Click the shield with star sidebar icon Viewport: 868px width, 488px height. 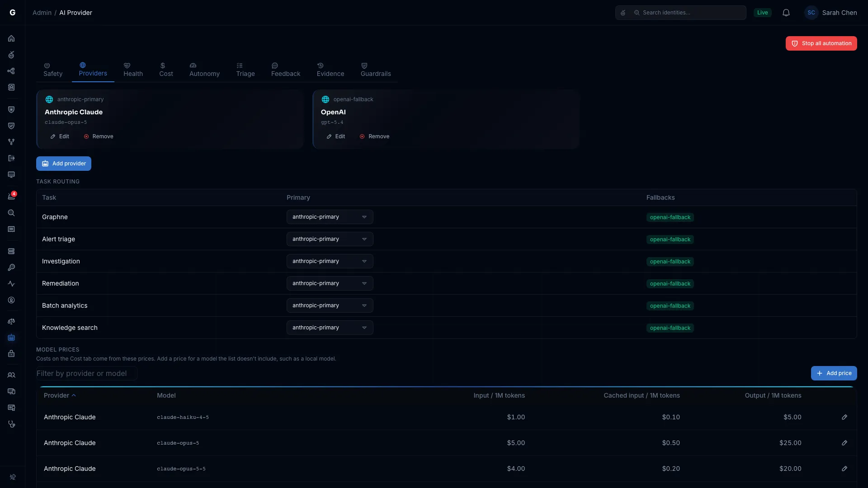click(x=11, y=109)
